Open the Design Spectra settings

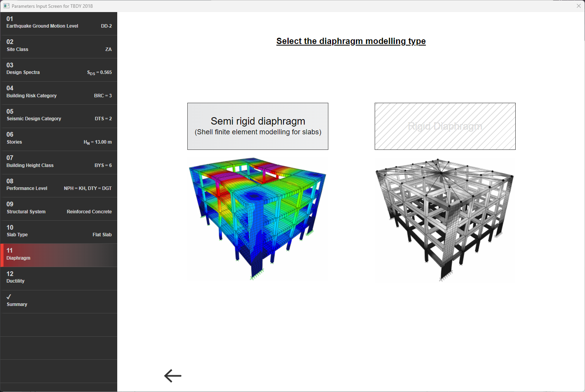pos(58,69)
